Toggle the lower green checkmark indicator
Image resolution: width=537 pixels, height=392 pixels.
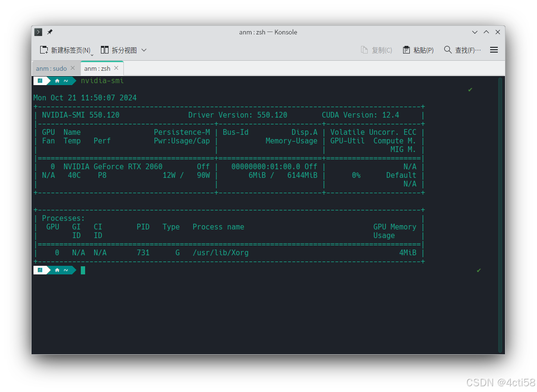click(x=479, y=271)
